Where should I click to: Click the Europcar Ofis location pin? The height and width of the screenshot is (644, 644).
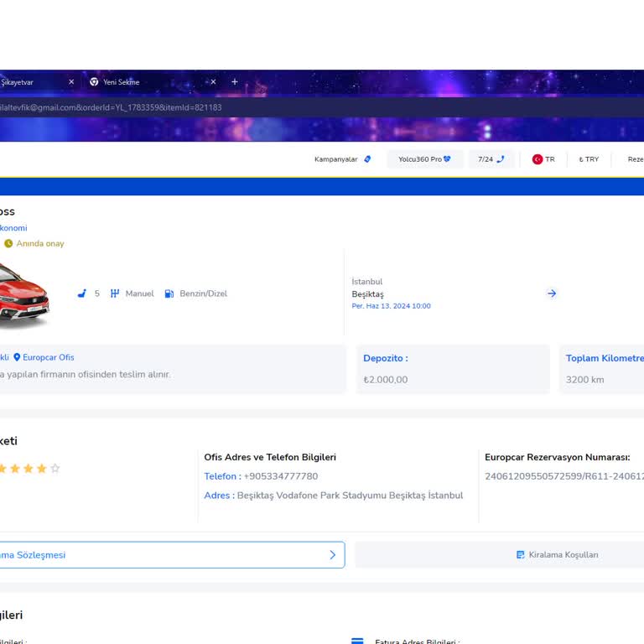(x=17, y=357)
